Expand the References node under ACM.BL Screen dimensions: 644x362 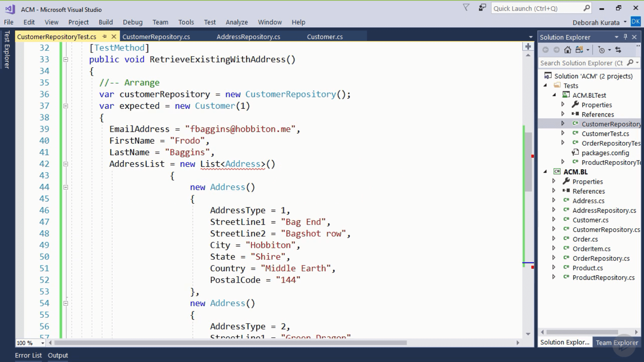[554, 191]
